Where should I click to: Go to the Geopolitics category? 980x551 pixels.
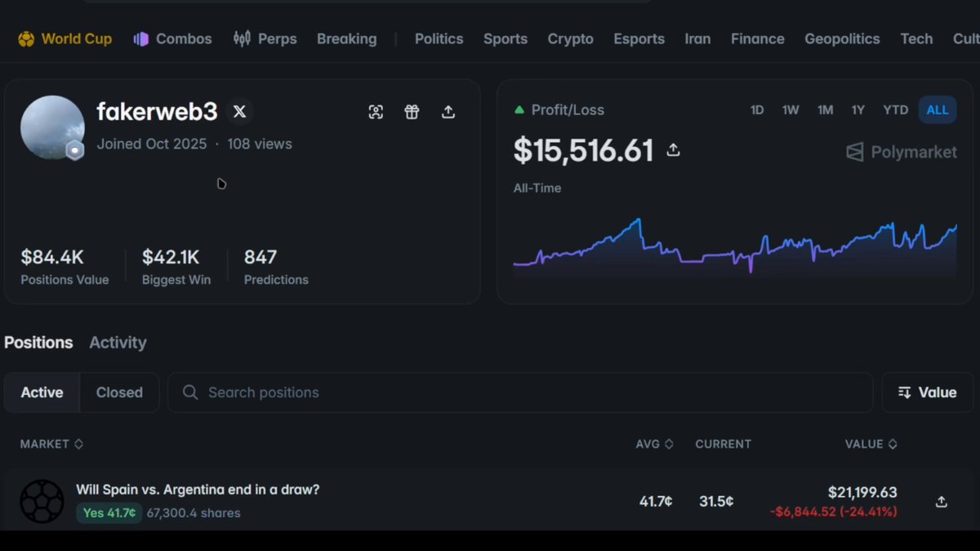(x=842, y=39)
